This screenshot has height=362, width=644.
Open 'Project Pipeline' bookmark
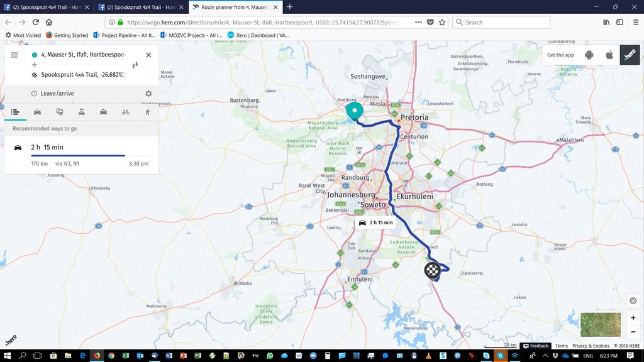click(125, 35)
